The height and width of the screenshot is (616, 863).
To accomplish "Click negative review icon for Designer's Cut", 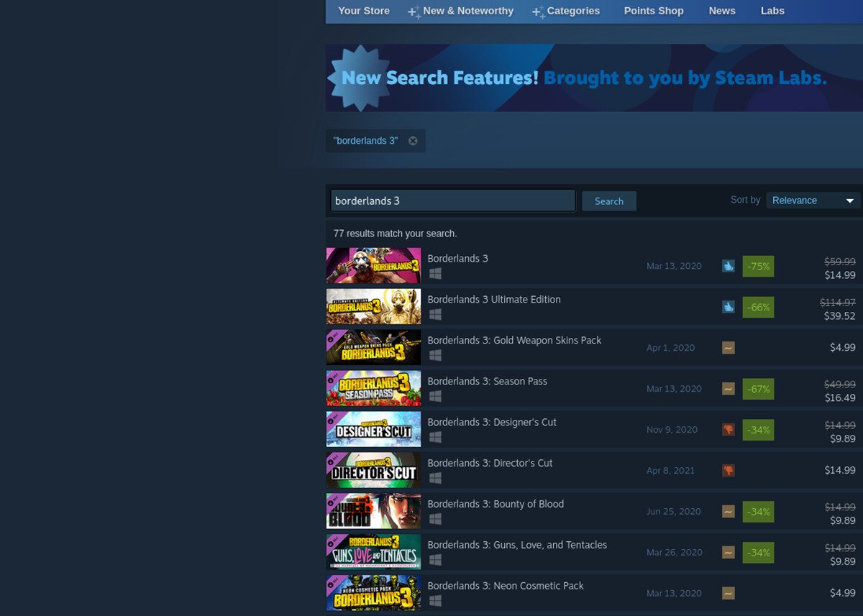I will (x=729, y=430).
